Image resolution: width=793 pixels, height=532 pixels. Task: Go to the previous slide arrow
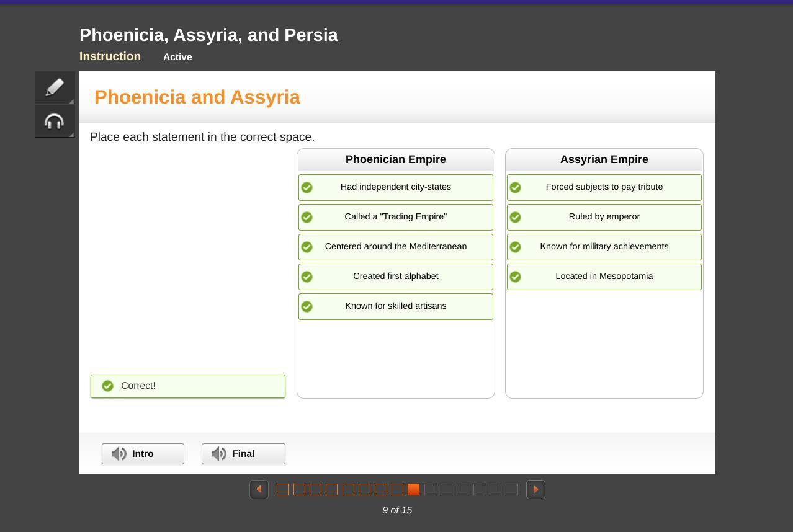[259, 489]
